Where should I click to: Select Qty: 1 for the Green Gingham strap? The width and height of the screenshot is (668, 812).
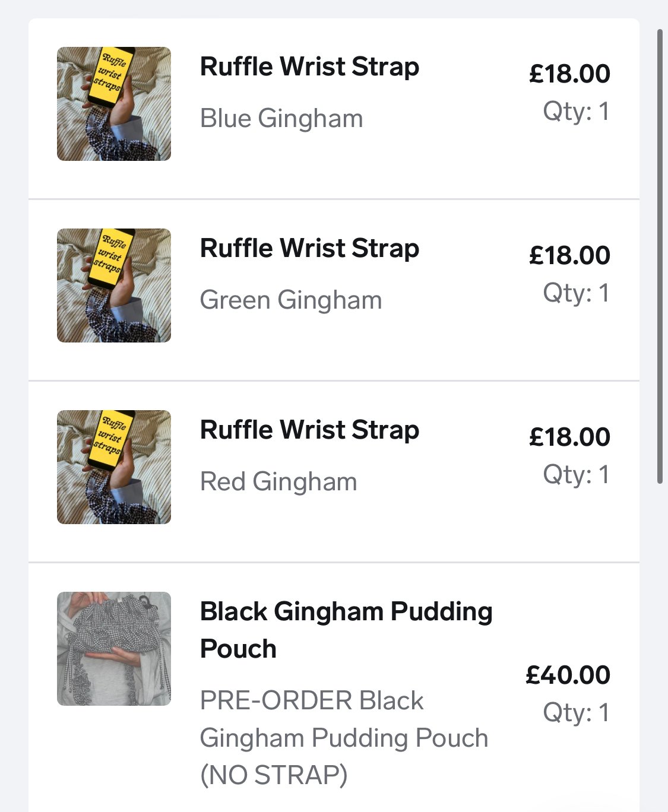point(576,293)
